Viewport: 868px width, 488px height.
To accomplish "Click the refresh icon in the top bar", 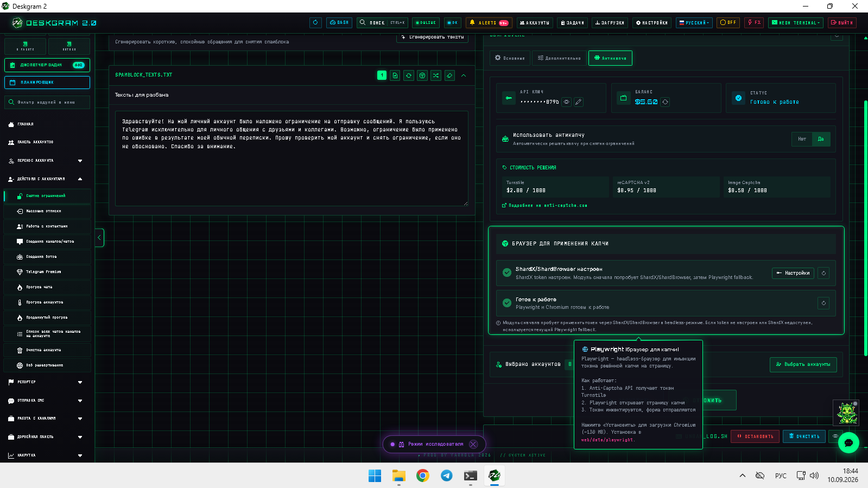I will click(316, 23).
